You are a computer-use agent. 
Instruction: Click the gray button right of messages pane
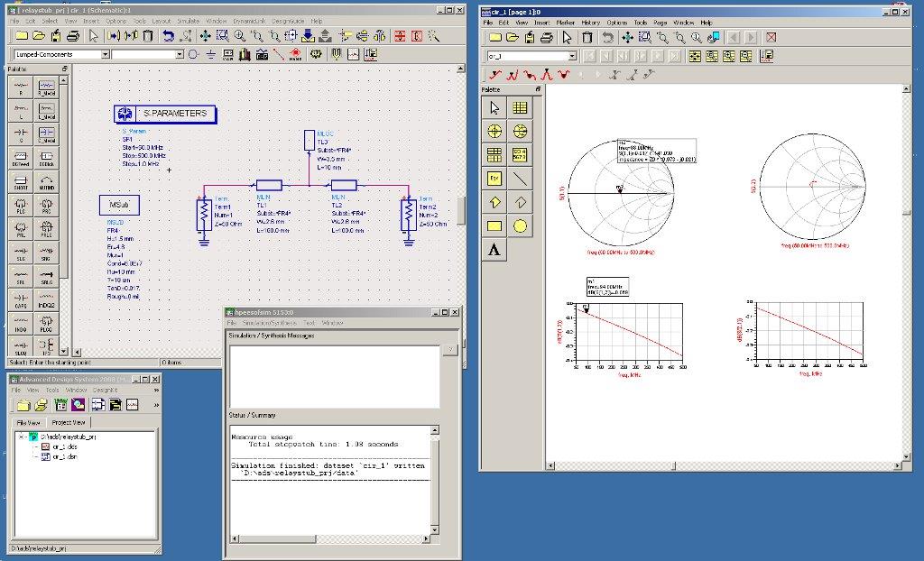tap(450, 350)
